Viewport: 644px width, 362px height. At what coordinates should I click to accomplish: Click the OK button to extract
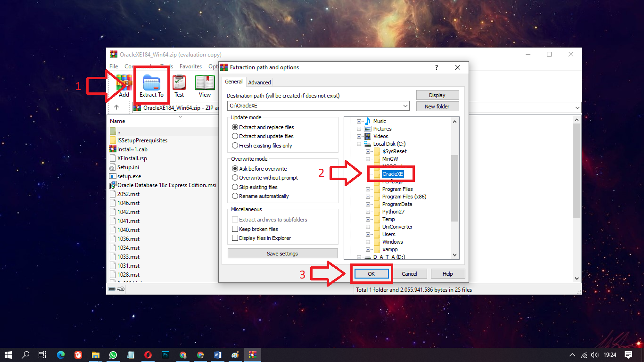[x=371, y=274]
